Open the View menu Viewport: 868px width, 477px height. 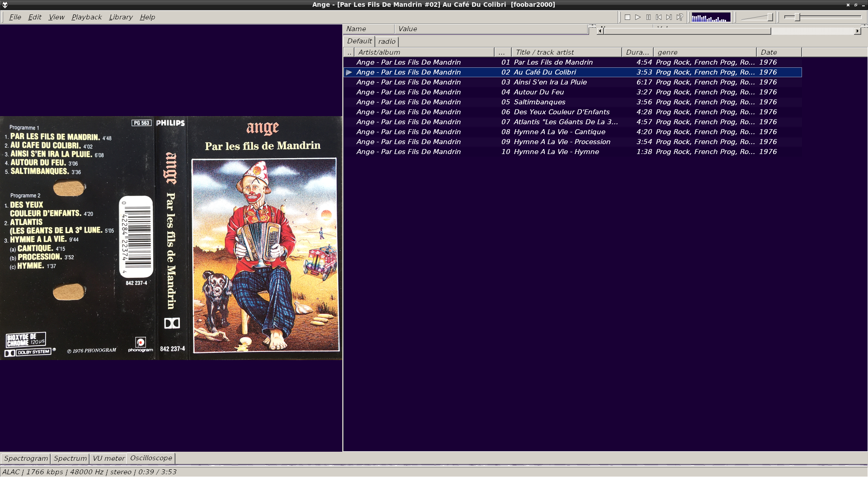pos(57,17)
